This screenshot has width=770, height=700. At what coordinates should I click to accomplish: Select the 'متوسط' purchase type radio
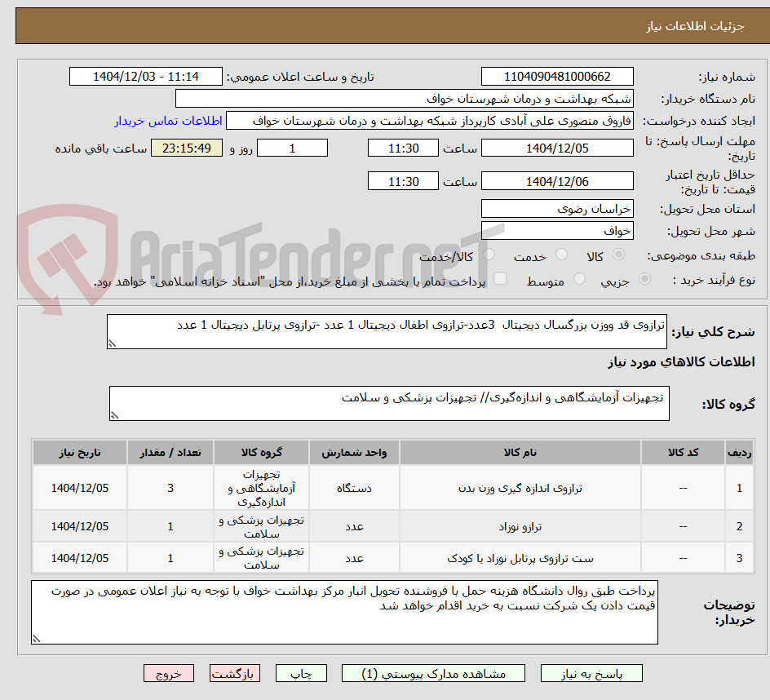click(x=579, y=279)
